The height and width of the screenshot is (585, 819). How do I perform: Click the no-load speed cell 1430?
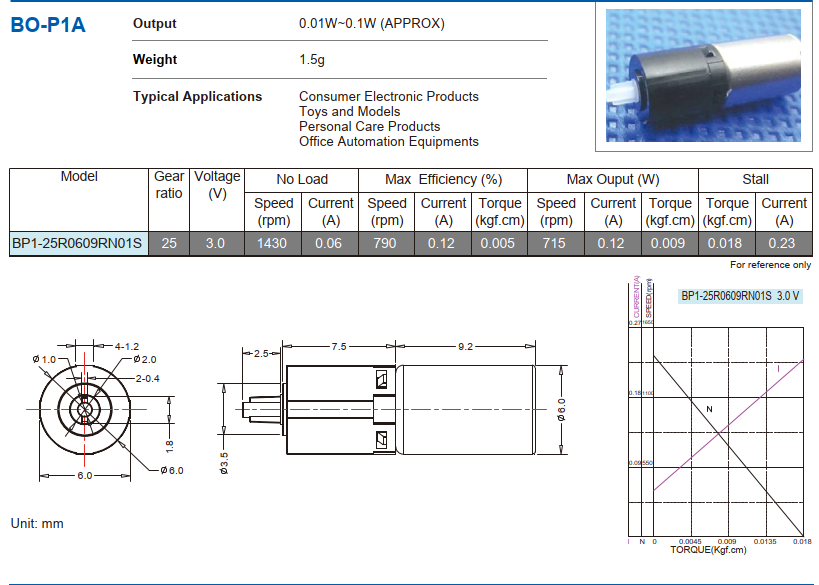tap(272, 243)
